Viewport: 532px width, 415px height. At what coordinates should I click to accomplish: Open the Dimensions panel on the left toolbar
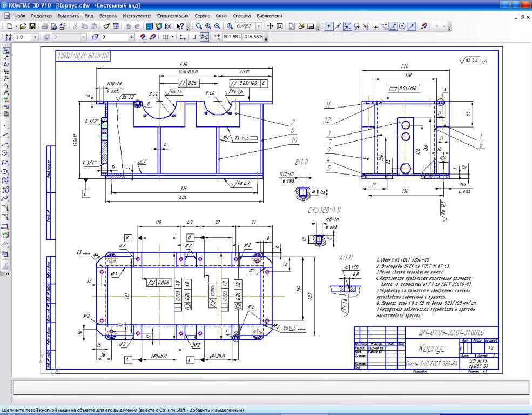point(6,57)
